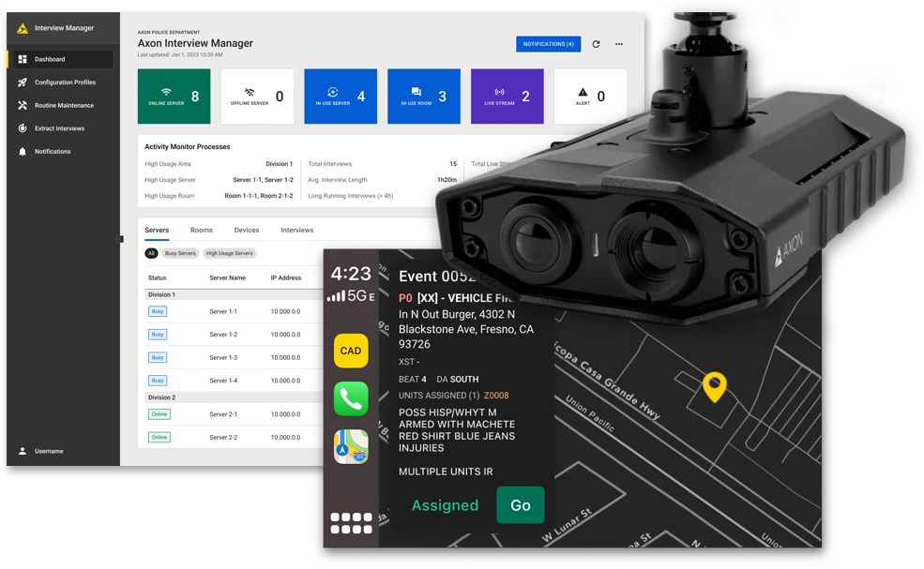Select the Server 1-3 row name
The image size is (924, 569).
[x=223, y=357]
